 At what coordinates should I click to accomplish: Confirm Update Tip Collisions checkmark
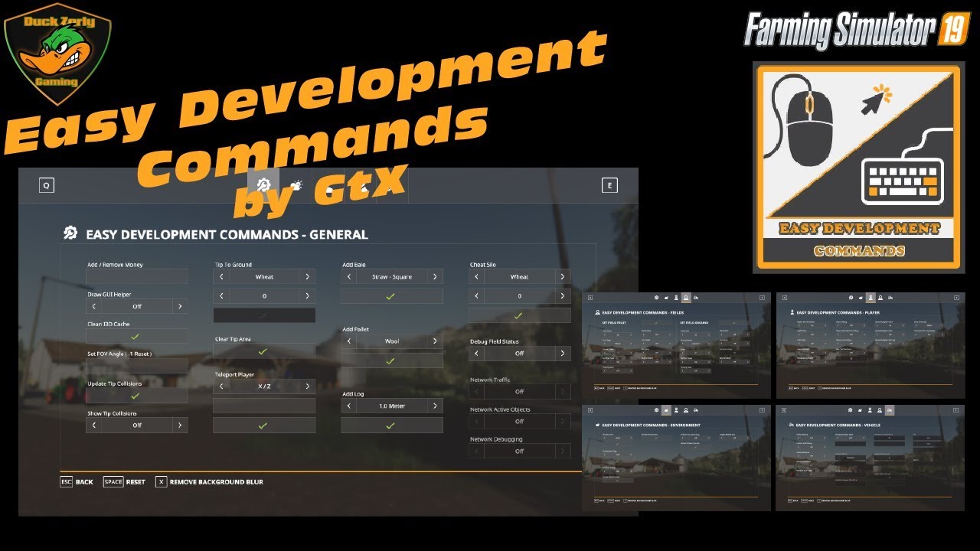tap(136, 396)
